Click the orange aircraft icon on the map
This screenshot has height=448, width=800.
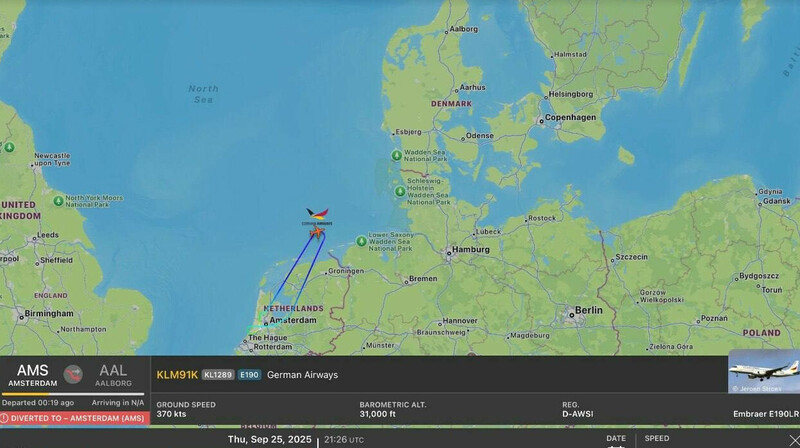[x=317, y=233]
